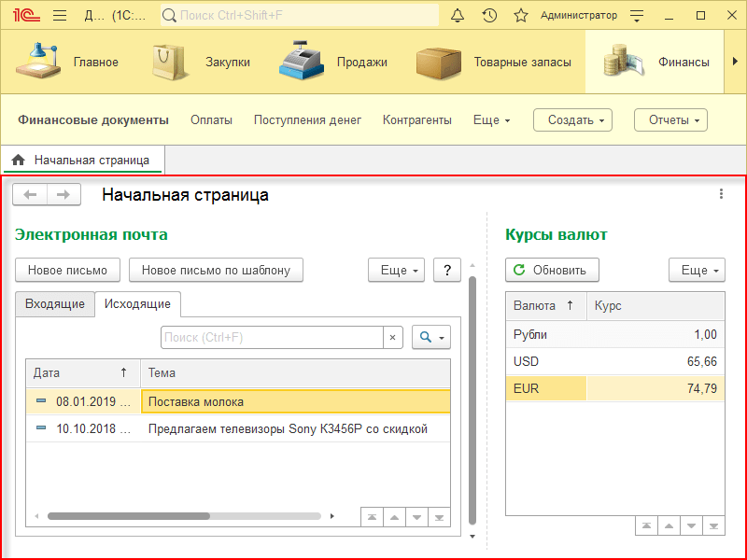Click the 65,66 rate value
Viewport: 747px width, 560px height.
tap(702, 361)
